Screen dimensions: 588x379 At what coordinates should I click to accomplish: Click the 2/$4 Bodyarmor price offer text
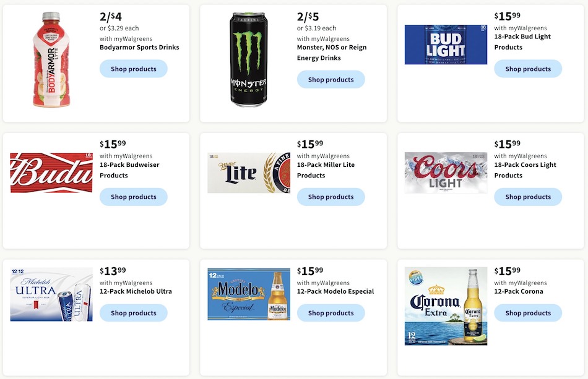110,15
